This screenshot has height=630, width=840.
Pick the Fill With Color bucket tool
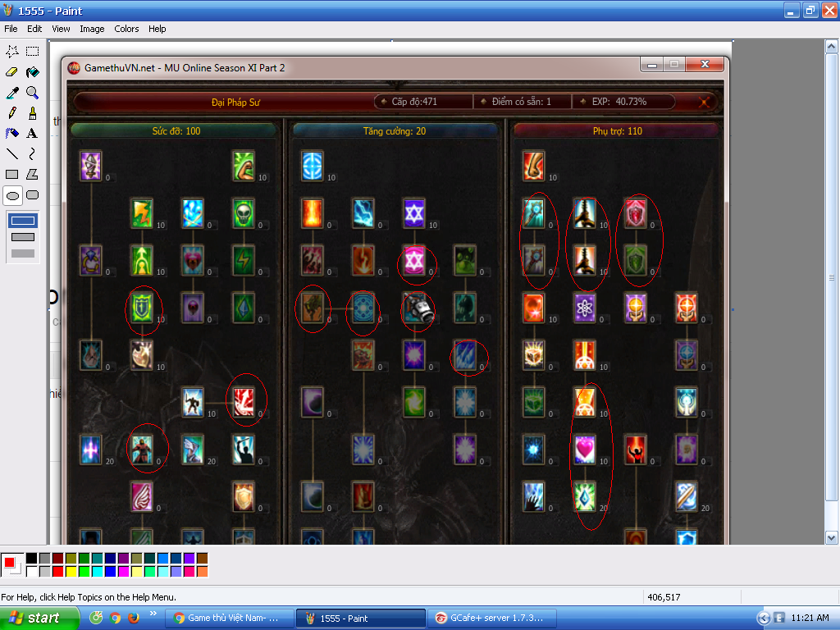[33, 72]
